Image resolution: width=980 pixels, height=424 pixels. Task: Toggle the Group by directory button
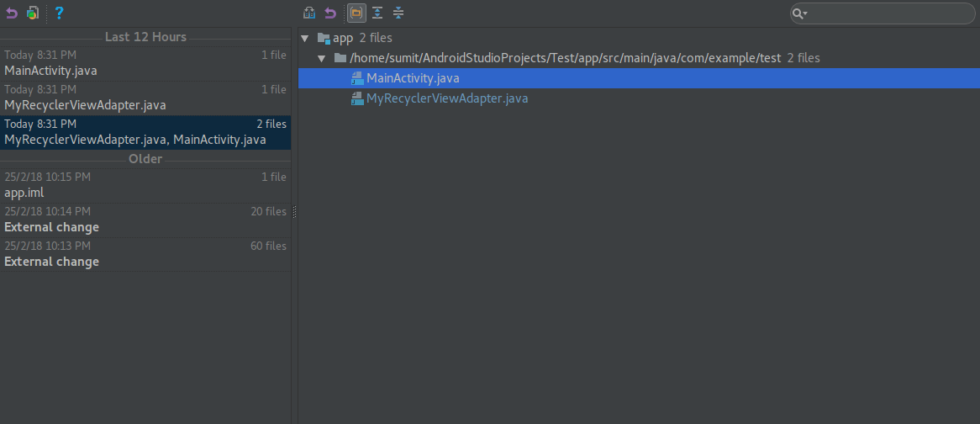click(356, 13)
